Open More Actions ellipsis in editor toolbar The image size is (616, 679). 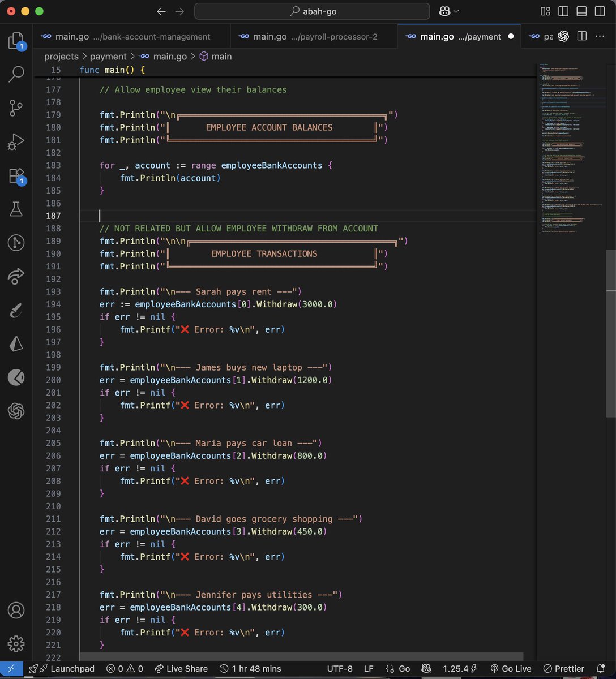click(600, 36)
